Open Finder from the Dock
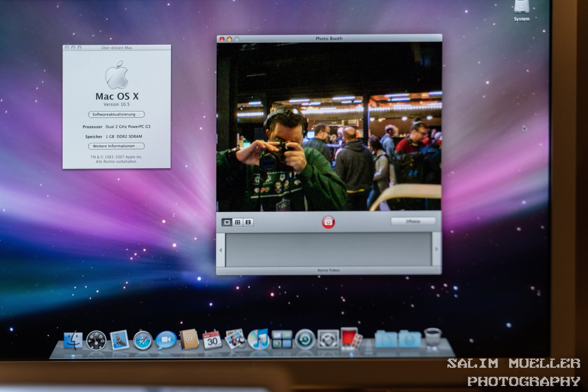The width and height of the screenshot is (588, 392). tap(73, 340)
